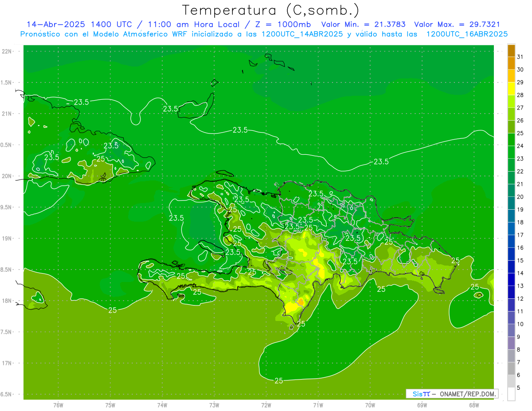This screenshot has height=411, width=532.
Task: Click the '19N' latitude axis label
Action: pyautogui.click(x=7, y=239)
